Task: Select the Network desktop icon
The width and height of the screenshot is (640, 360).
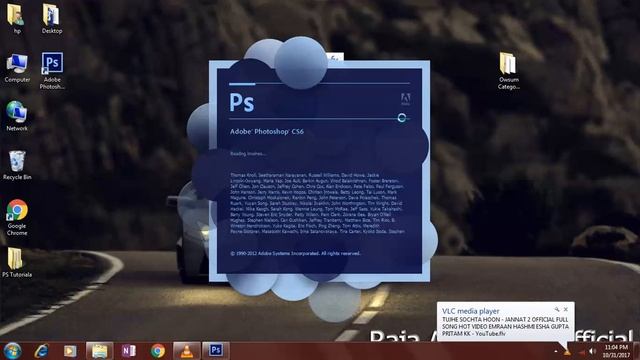Action: point(17,116)
